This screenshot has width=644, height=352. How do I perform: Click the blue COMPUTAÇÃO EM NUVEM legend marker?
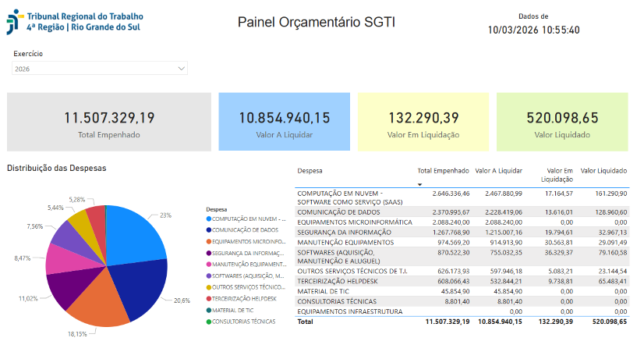coord(209,219)
